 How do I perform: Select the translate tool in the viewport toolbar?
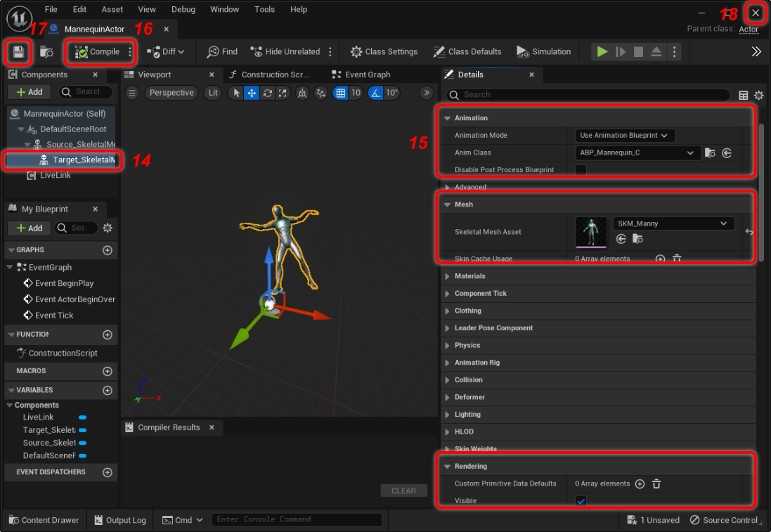(x=252, y=93)
